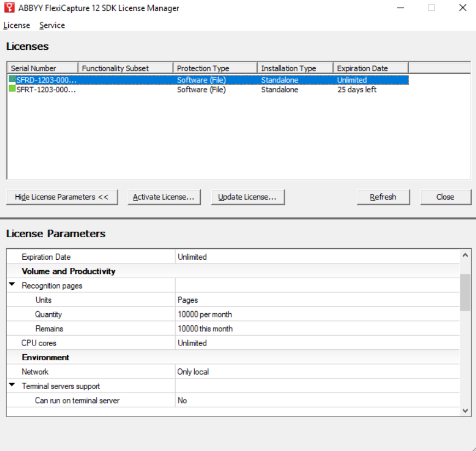476x451 pixels.
Task: Select 'Can run on terminal server' row
Action: tap(233, 400)
